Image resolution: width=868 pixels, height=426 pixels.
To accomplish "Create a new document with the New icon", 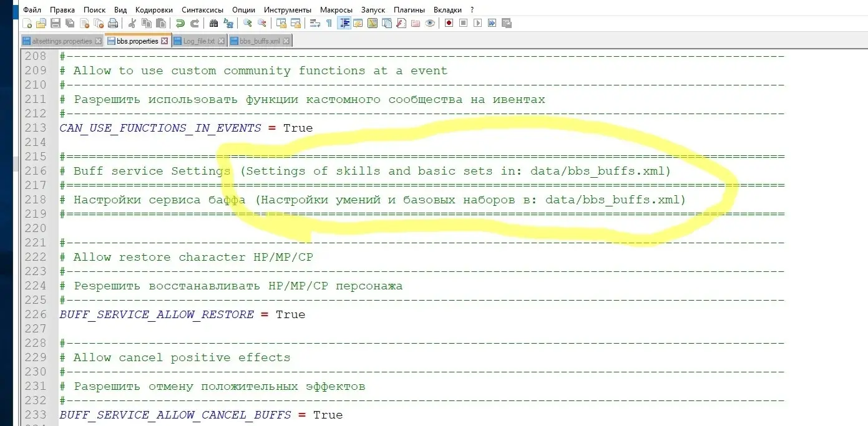I will point(27,23).
